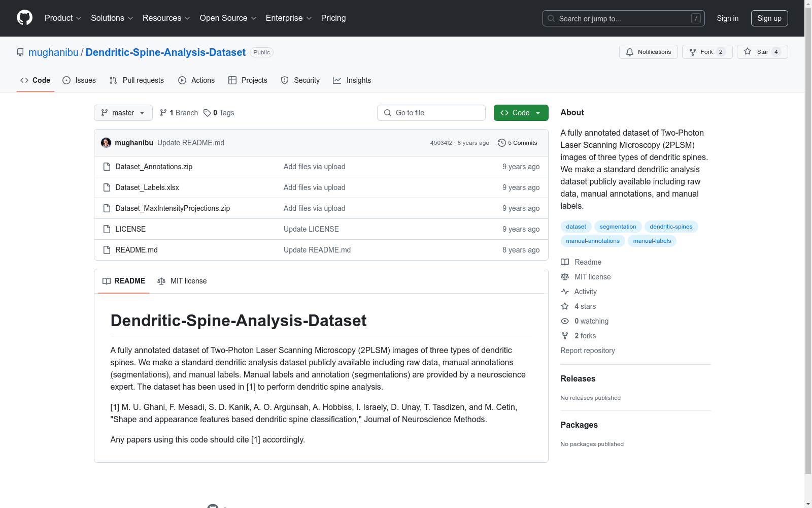The width and height of the screenshot is (812, 508).
Task: Click the file icon next to README.md
Action: (x=107, y=250)
